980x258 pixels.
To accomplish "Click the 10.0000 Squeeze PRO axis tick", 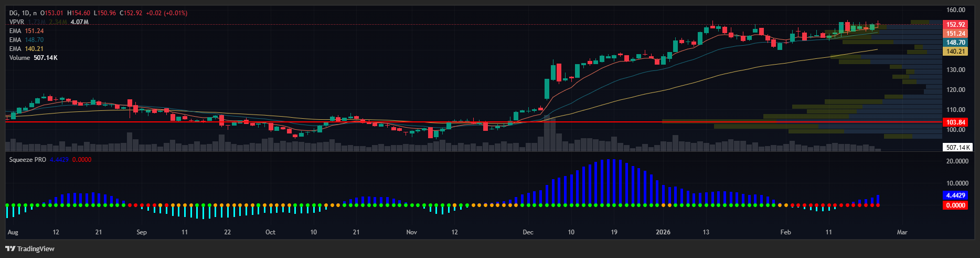I will (957, 183).
